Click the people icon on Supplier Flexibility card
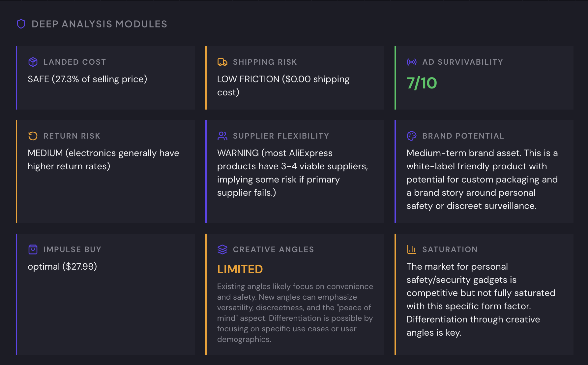This screenshot has height=365, width=588. 222,136
